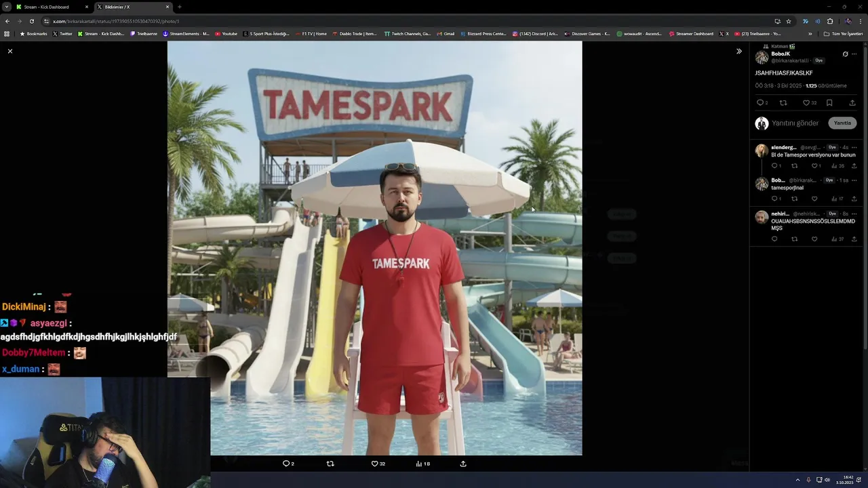Open a new browser tab
Viewport: 868px width, 488px height.
179,7
